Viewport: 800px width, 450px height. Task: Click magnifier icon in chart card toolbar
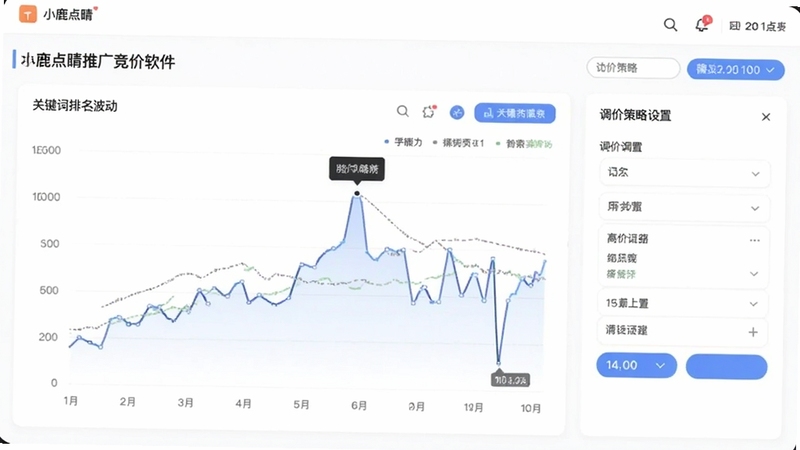(x=403, y=111)
